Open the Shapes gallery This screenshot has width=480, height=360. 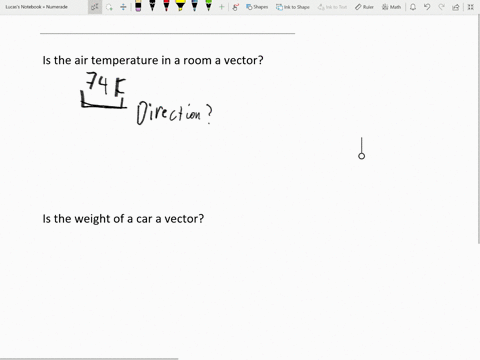tap(257, 7)
